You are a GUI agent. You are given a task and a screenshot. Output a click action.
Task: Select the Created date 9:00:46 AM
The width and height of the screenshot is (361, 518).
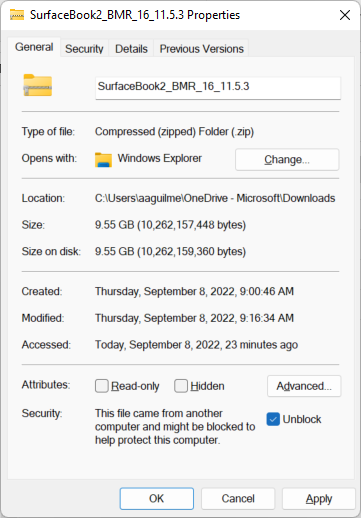[x=194, y=291]
